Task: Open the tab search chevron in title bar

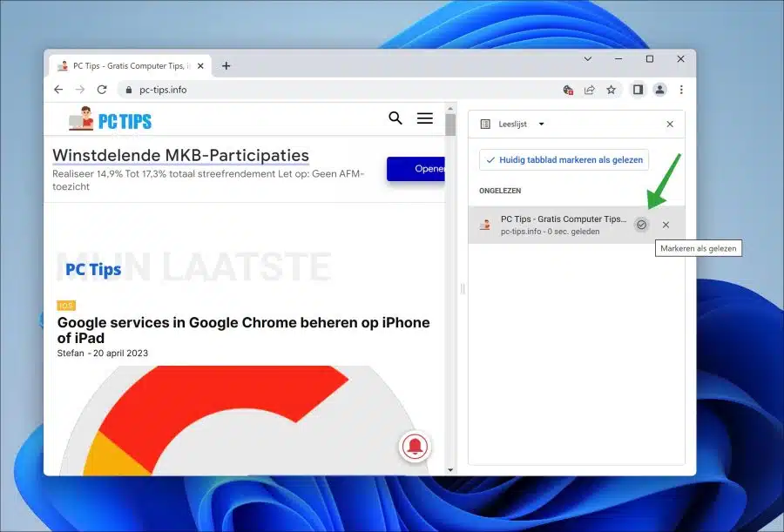Action: (588, 59)
